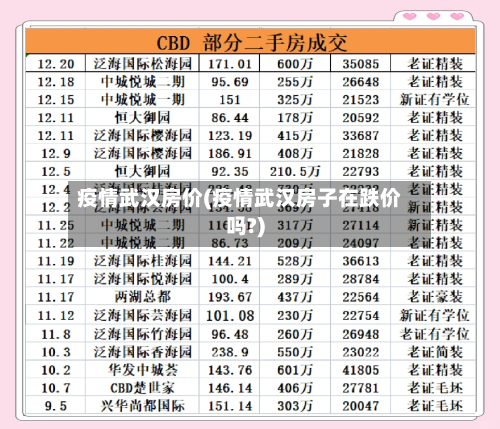Image resolution: width=500 pixels, height=429 pixels.
Task: Select price cell "210.5万"
Action: click(295, 172)
